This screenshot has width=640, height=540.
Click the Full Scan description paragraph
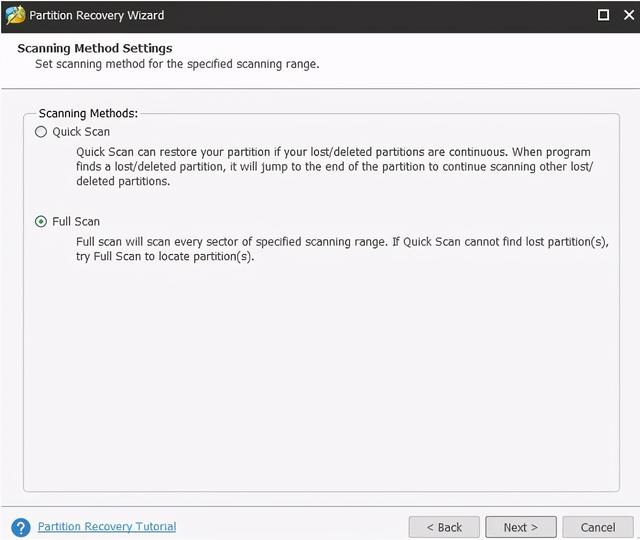pyautogui.click(x=342, y=249)
